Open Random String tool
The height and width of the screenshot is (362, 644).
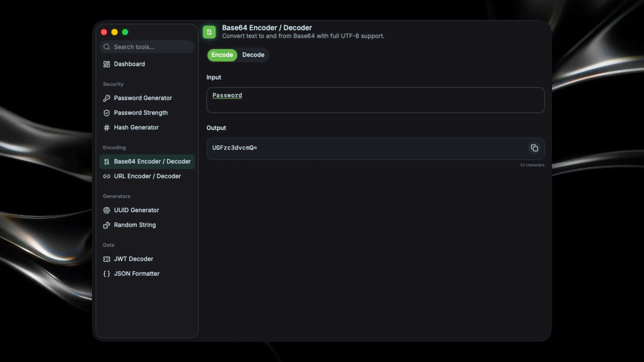[147, 225]
